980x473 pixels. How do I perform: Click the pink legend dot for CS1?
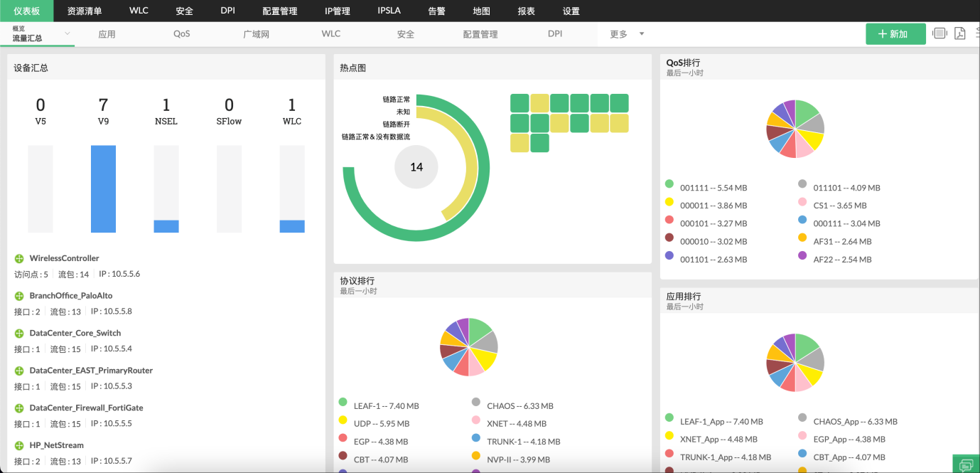coord(802,201)
